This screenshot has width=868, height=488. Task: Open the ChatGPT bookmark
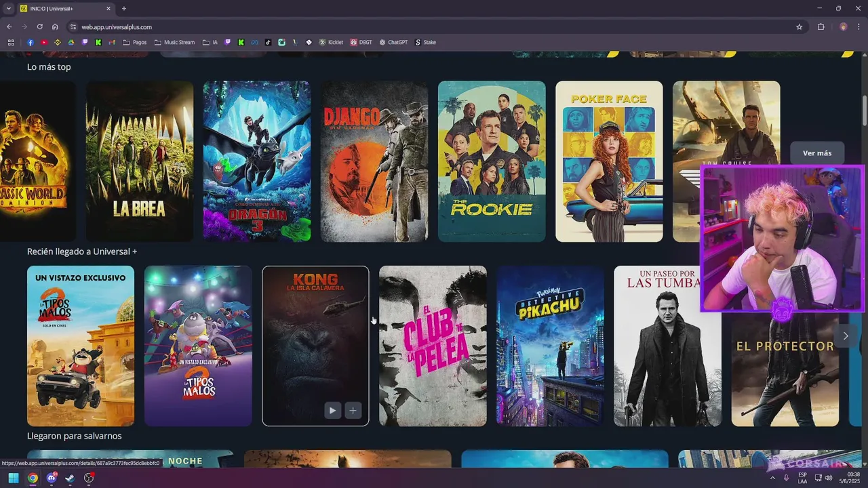click(x=393, y=42)
